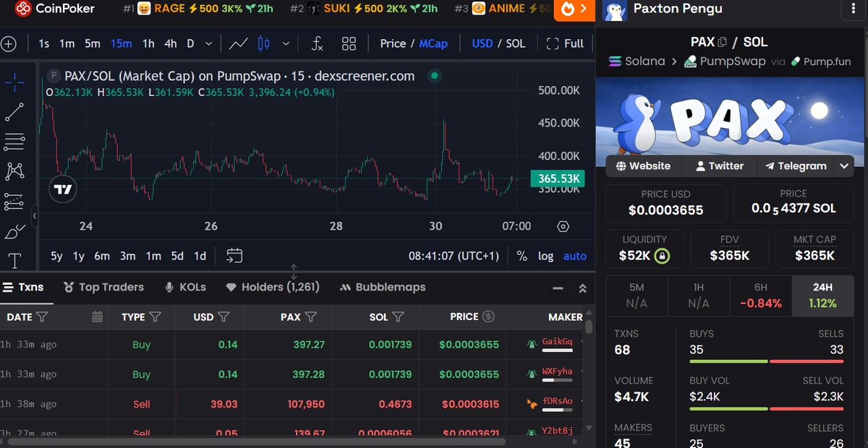Click the liquidity lock icon
The image size is (868, 448).
(x=662, y=256)
